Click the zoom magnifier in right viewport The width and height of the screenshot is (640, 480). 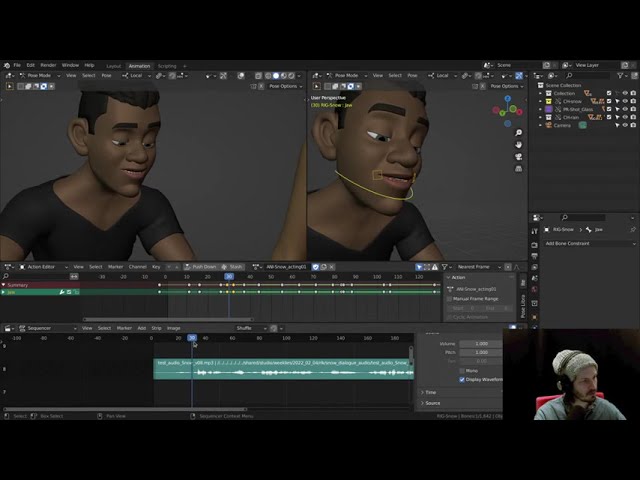pos(518,133)
